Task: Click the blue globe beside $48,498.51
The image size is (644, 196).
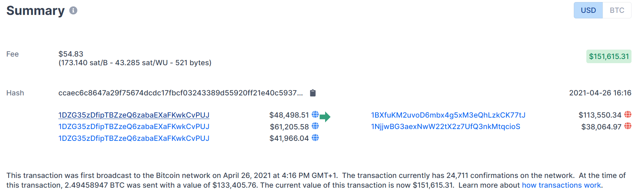Action: [315, 114]
